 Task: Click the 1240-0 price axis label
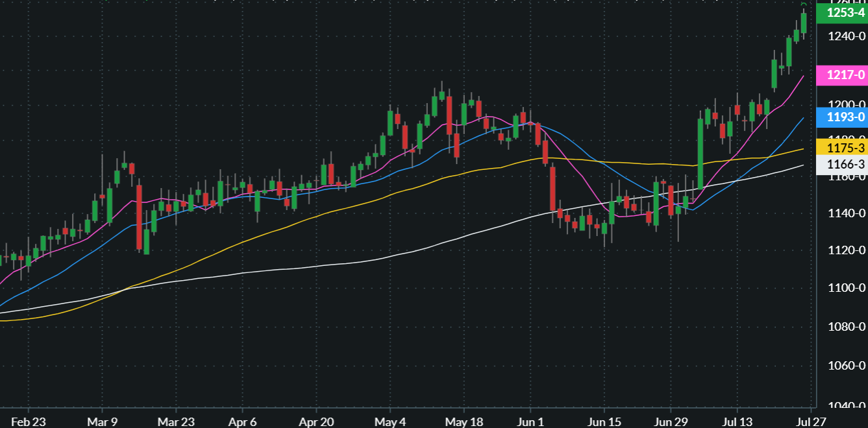tap(847, 37)
